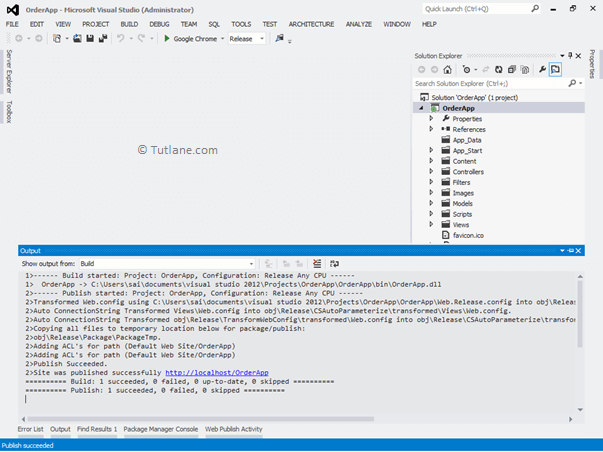
Task: Open the Toolbox side tab
Action: pos(9,112)
